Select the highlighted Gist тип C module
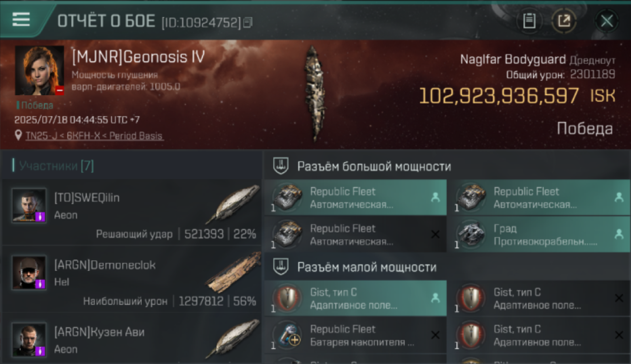Viewport: 631px width, 364px height. 355,298
